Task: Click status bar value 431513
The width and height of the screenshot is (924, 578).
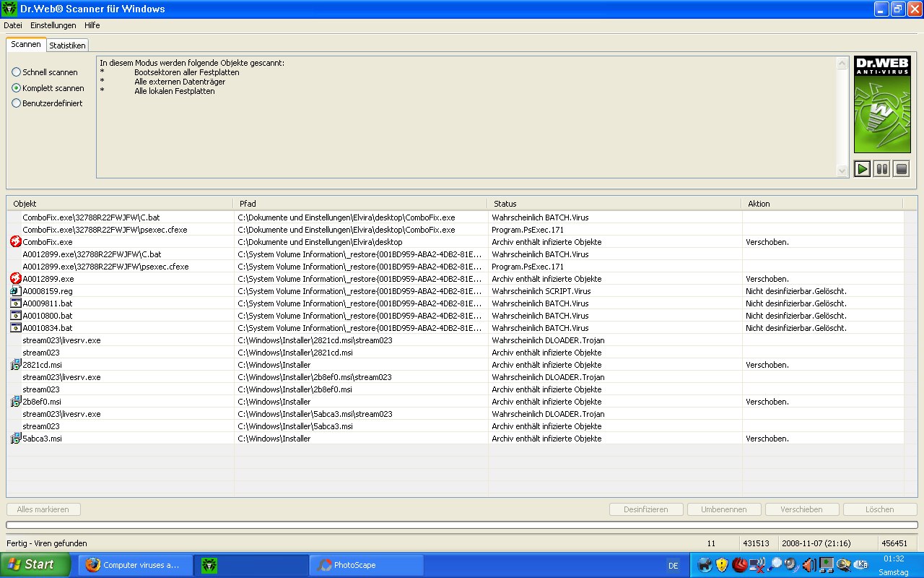Action: pyautogui.click(x=756, y=543)
